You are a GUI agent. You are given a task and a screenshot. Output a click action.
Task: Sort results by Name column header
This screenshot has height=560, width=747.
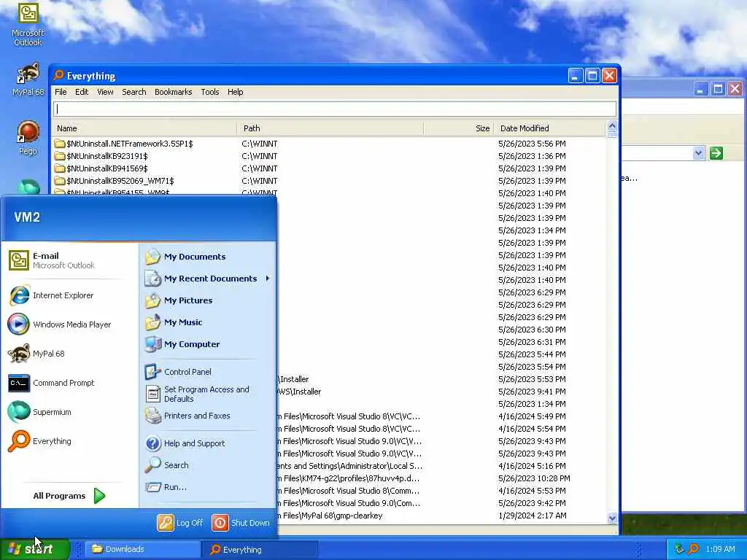pos(145,128)
